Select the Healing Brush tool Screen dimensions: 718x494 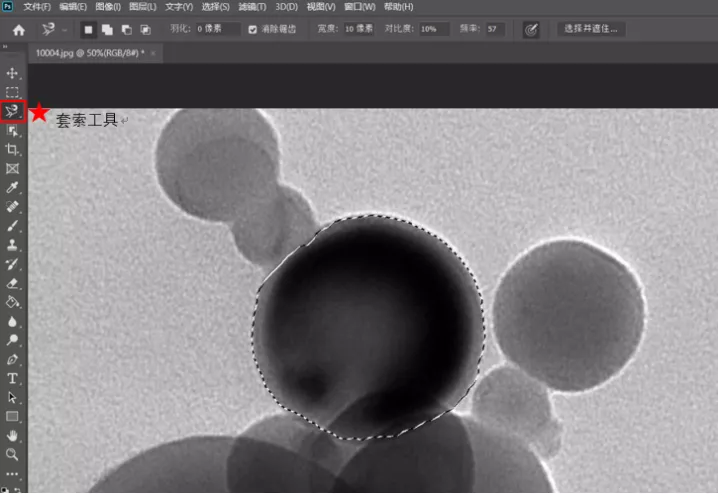tap(12, 206)
